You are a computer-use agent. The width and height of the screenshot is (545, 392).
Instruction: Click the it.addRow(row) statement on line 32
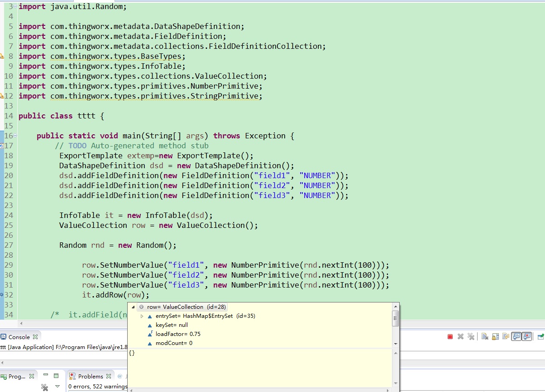pyautogui.click(x=115, y=295)
